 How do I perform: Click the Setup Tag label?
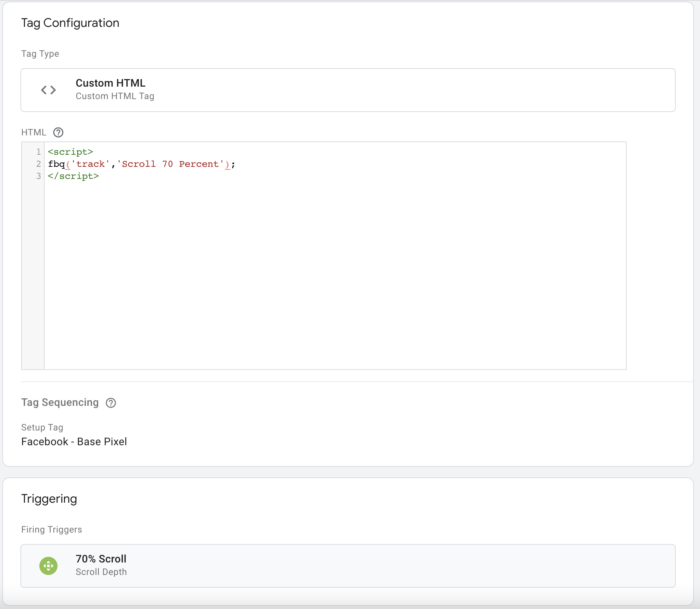tap(42, 427)
